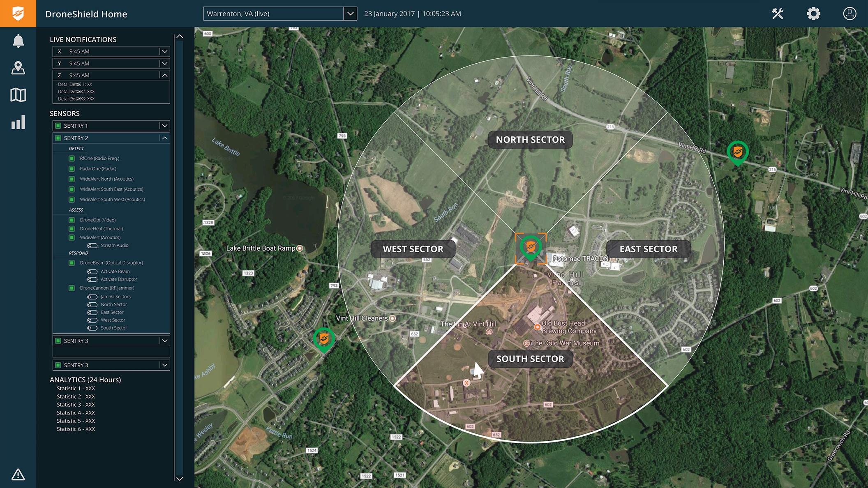Open the notifications bell icon in sidebar
The image size is (868, 488).
pos(18,41)
